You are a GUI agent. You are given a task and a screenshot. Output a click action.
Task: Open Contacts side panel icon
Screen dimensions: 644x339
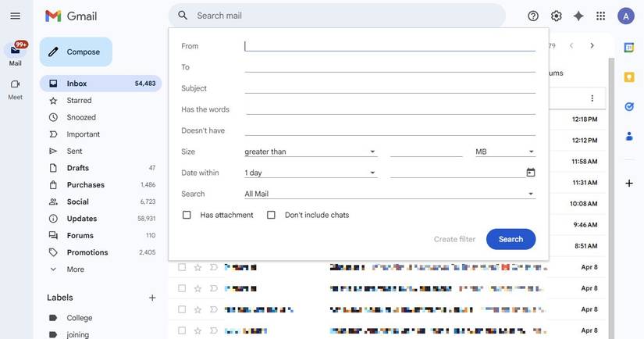(629, 136)
